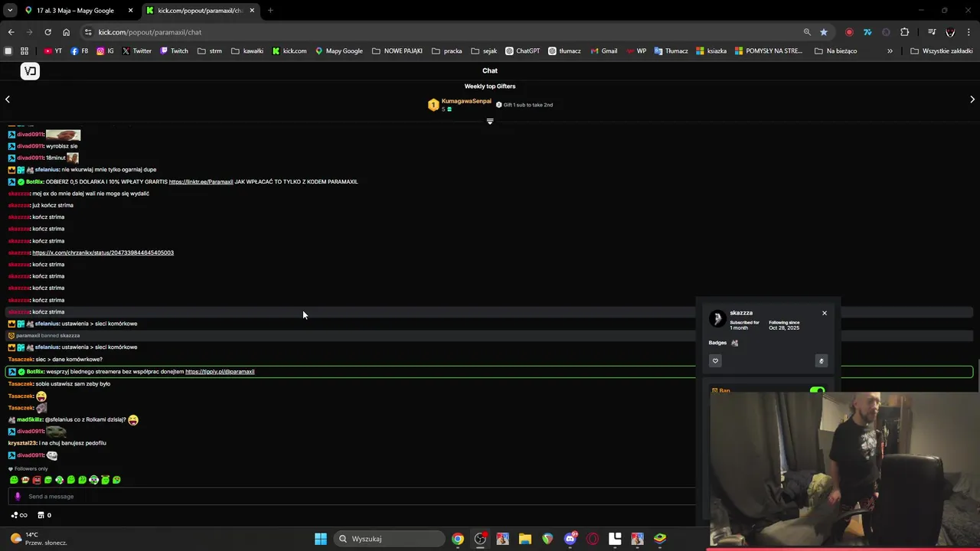Select the kick.com popout chat tab
The width and height of the screenshot is (980, 551).
click(201, 11)
